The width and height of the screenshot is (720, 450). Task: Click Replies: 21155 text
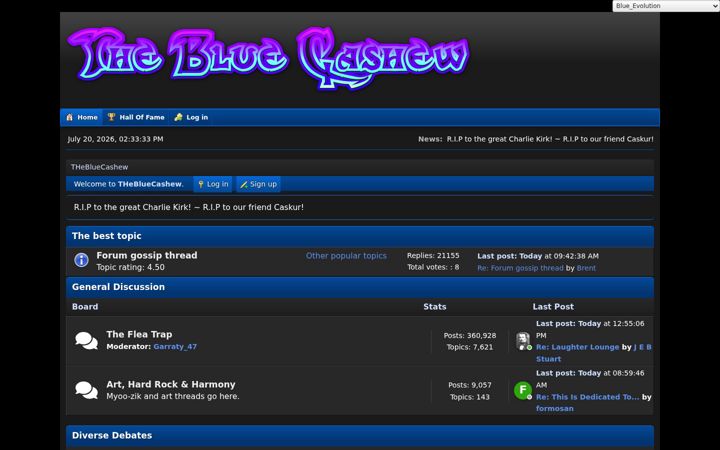pos(433,256)
